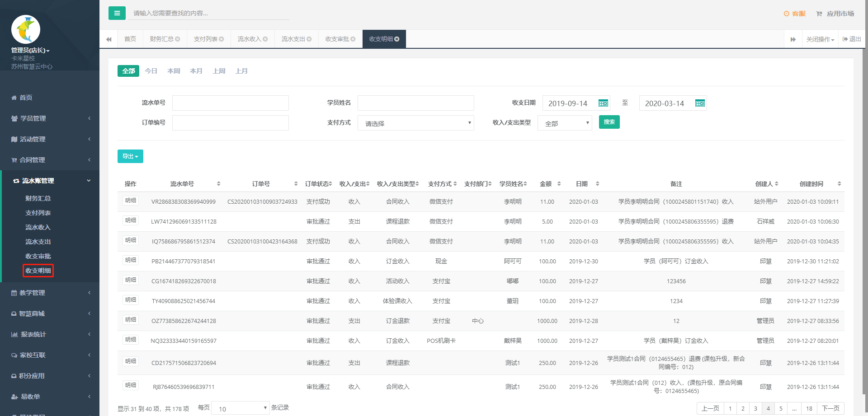Open 财务汇总 in sidebar submenu
Viewport: 868px width, 416px height.
coord(38,198)
